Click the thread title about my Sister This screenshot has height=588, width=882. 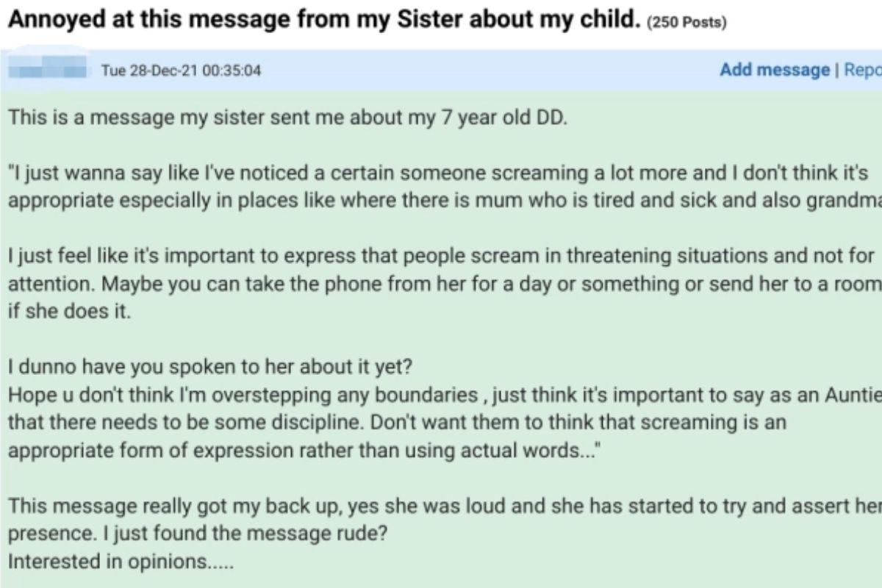point(322,20)
